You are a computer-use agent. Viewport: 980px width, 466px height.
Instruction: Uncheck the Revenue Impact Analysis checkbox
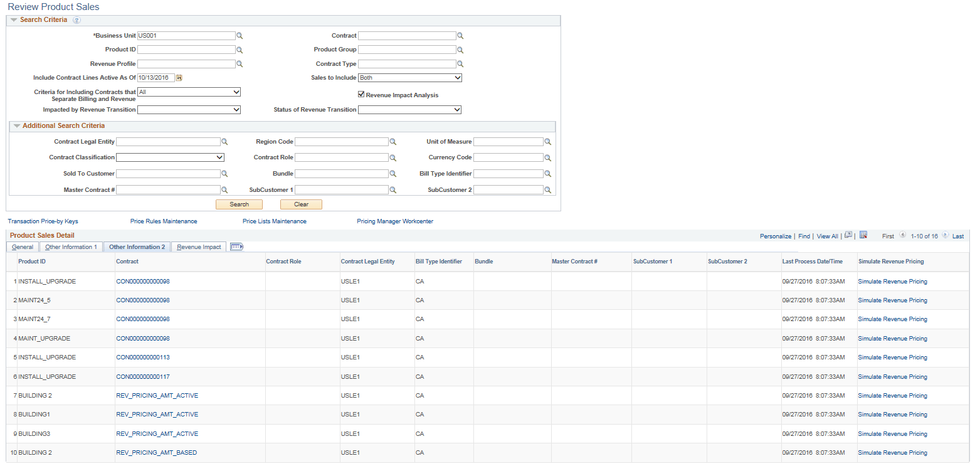pyautogui.click(x=361, y=93)
